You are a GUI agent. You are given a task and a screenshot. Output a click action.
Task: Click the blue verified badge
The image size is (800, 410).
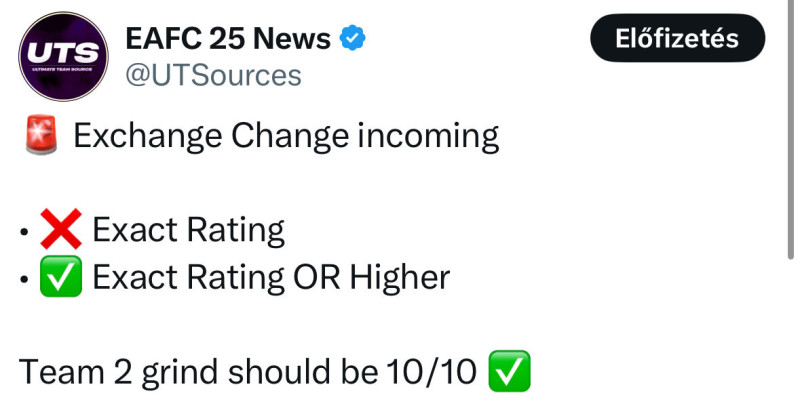pos(354,39)
